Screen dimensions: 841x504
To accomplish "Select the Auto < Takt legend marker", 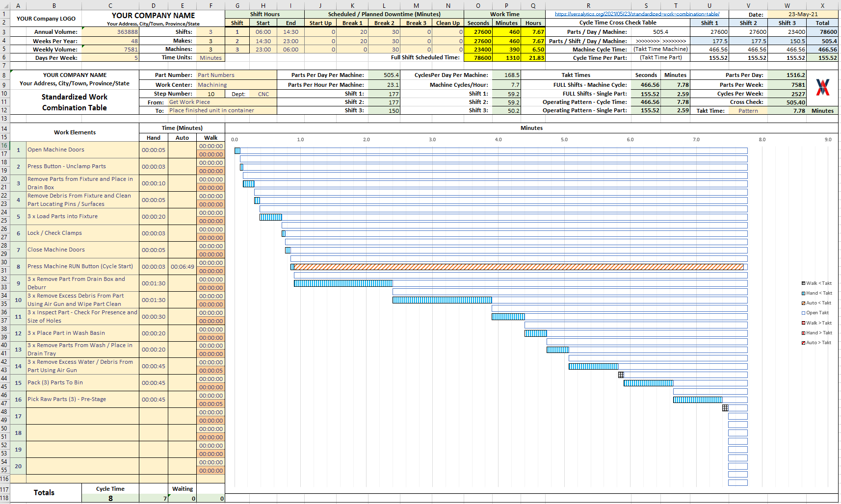I will tap(804, 303).
